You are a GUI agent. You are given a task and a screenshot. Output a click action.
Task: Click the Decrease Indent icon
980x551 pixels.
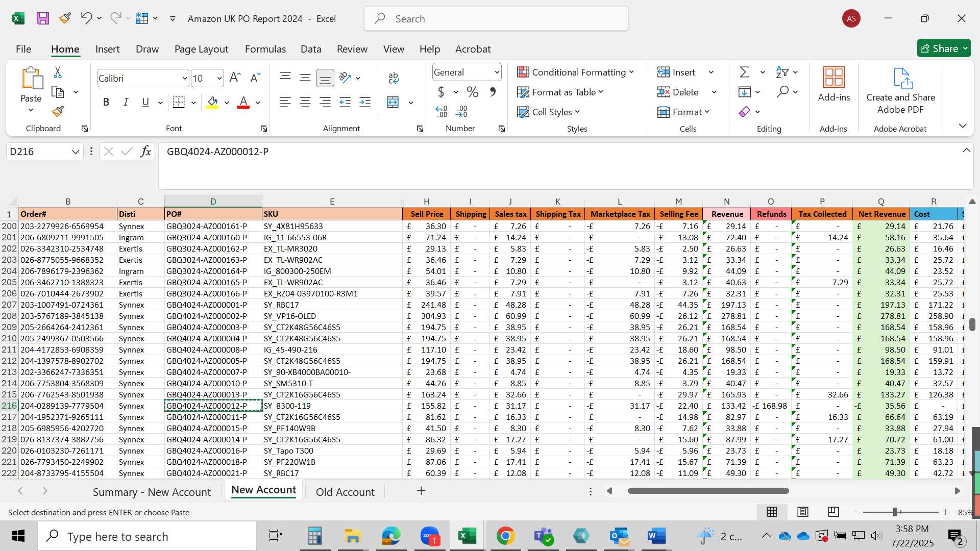(x=345, y=102)
